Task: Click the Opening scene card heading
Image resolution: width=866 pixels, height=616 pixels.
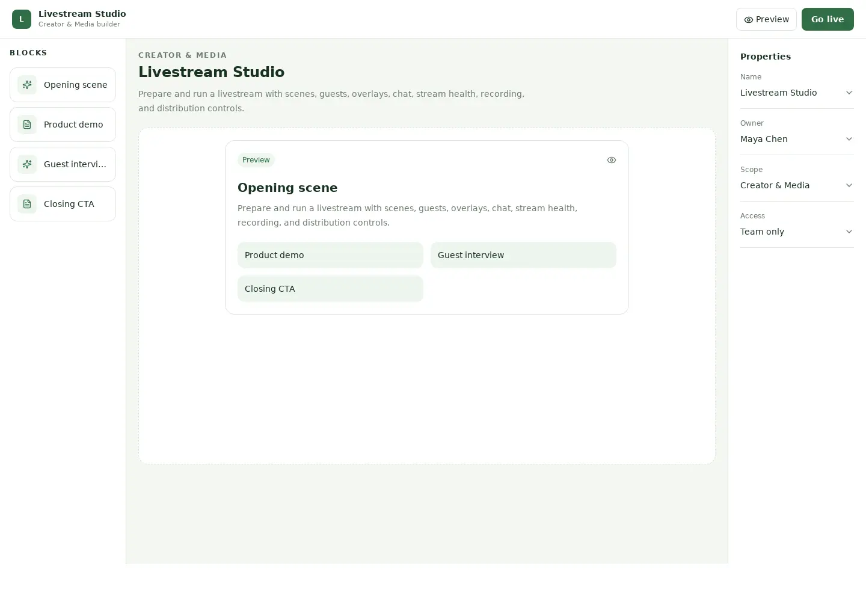Action: (287, 188)
